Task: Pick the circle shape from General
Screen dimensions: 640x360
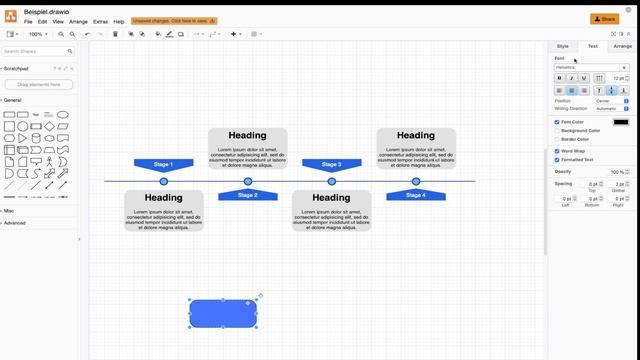Action: coord(22,126)
